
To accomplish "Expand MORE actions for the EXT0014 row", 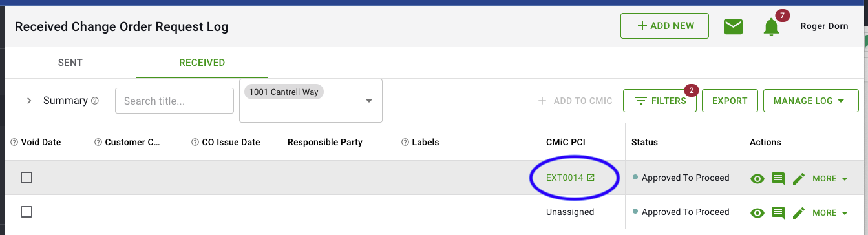I will pyautogui.click(x=830, y=178).
